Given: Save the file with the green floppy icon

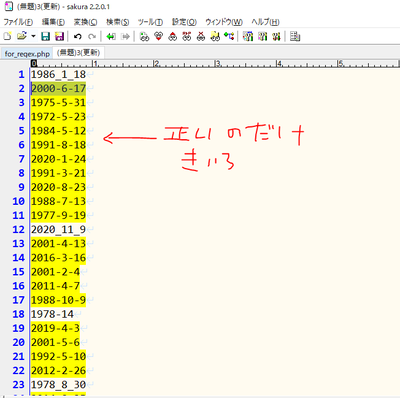Looking at the screenshot, I should pos(45,36).
